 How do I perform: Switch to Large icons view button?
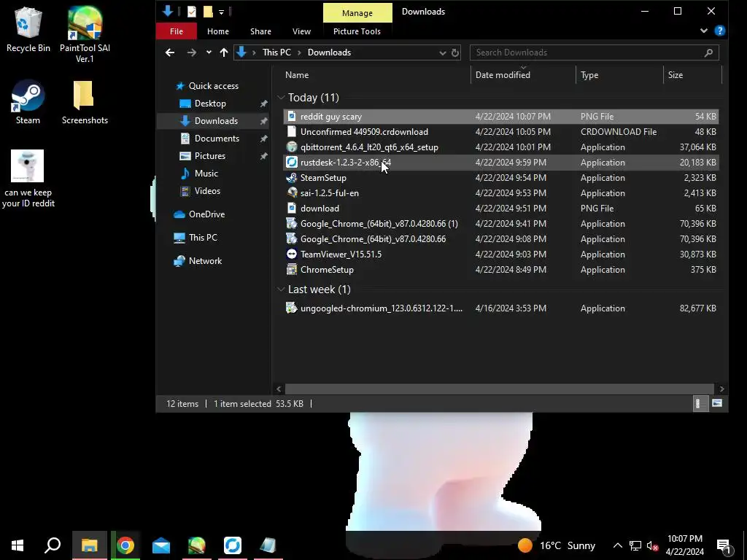(x=717, y=404)
